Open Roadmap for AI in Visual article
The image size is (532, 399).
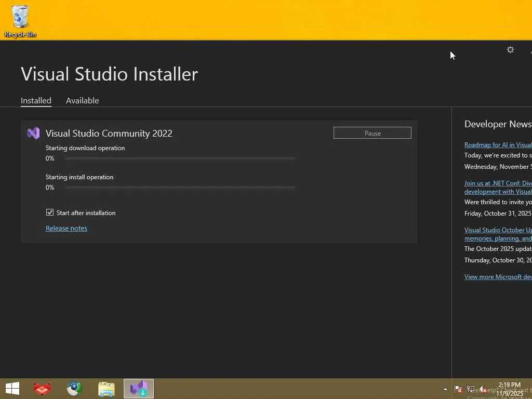coord(498,145)
